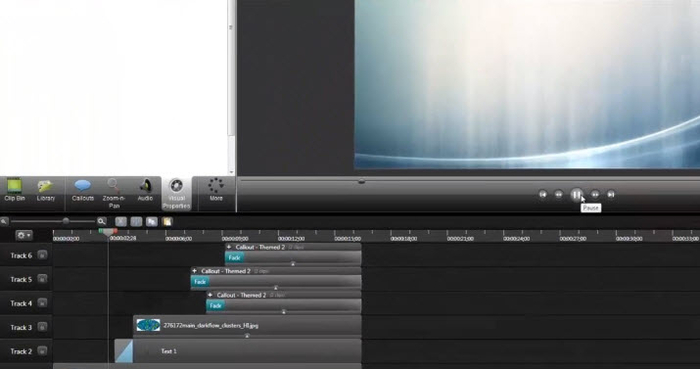Select the Callouts tool icon
Viewport: 700px width, 369px height.
pos(83,185)
